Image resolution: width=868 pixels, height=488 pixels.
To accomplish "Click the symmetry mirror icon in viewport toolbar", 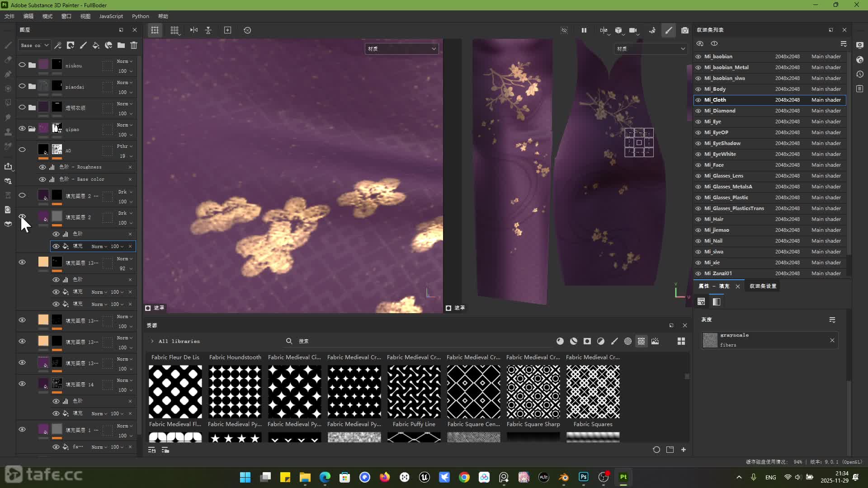I will pos(604,30).
